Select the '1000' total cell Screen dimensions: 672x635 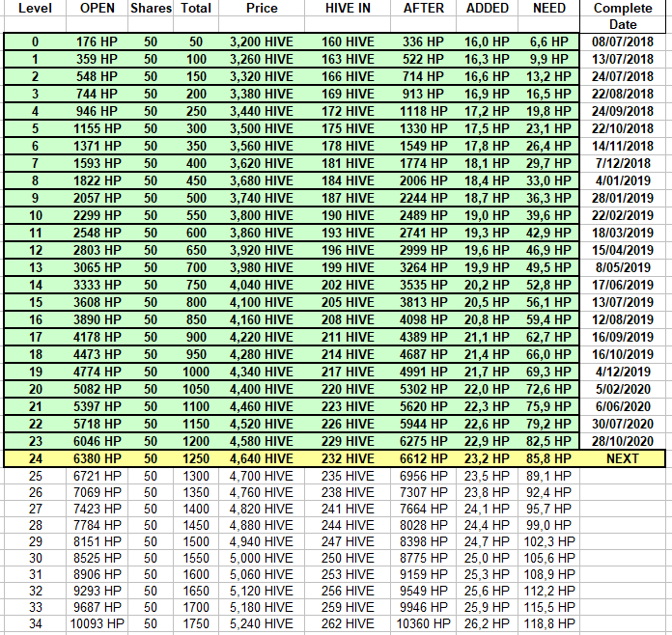tap(196, 372)
